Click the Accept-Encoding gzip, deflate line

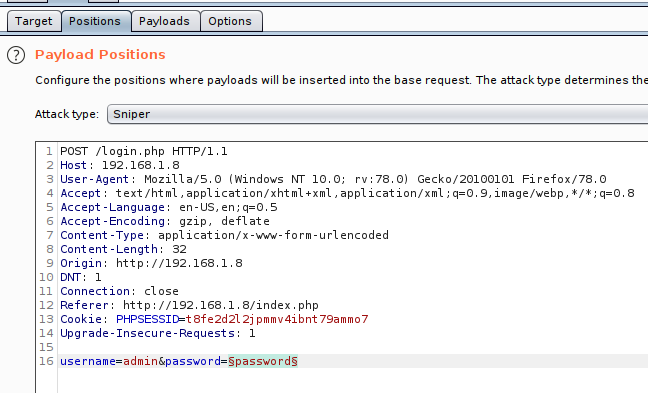(165, 222)
